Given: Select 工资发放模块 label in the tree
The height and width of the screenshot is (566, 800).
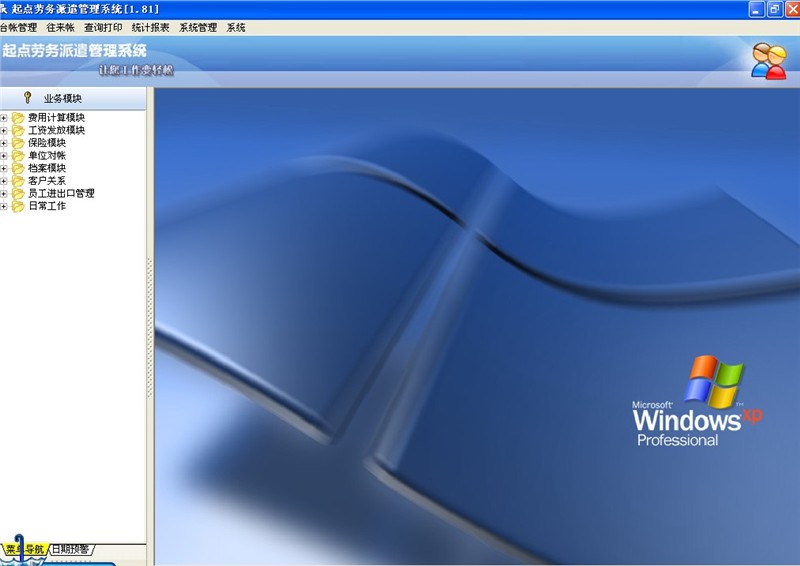Looking at the screenshot, I should click(56, 130).
